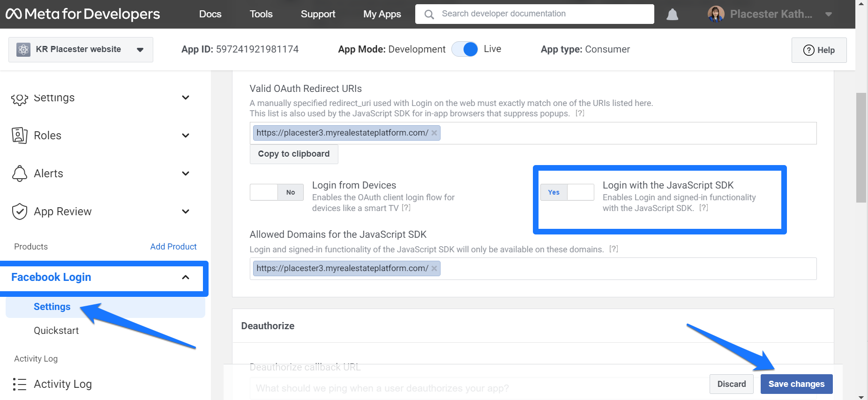Open the Tools menu

click(x=261, y=14)
